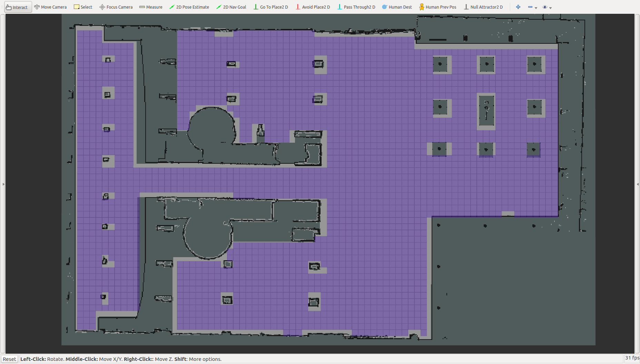Activate the 2D Nav Goal tool

(x=231, y=7)
